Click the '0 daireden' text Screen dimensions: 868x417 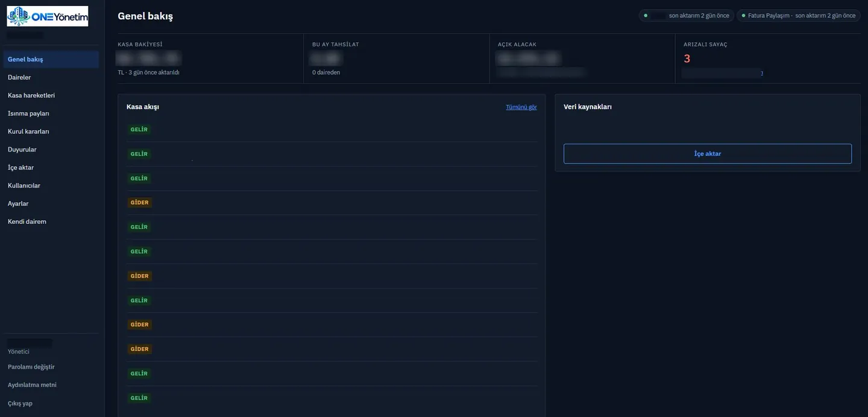326,72
